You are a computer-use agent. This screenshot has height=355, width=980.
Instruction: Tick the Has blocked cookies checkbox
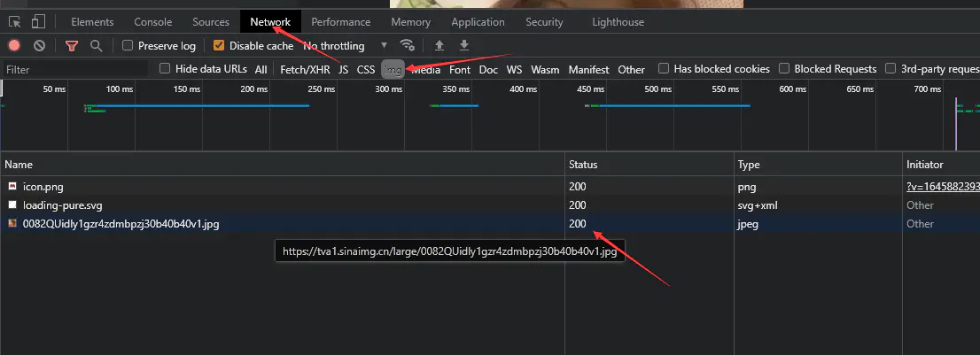pos(663,69)
